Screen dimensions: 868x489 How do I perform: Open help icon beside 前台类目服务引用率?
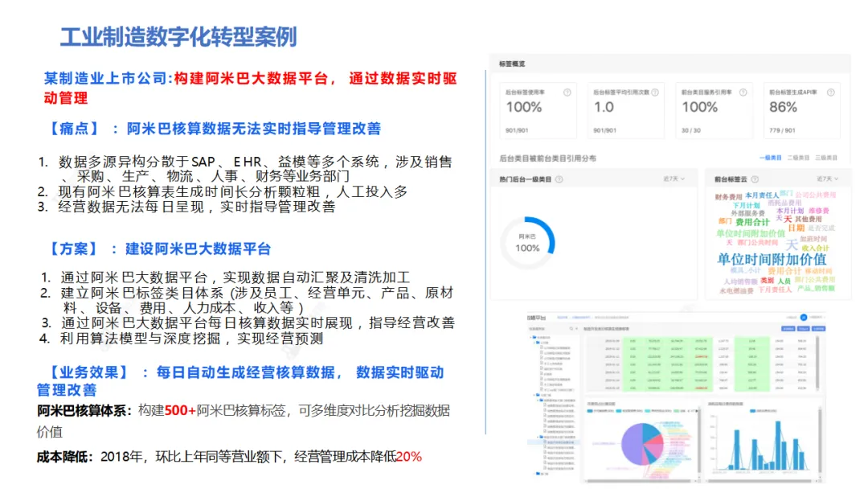[743, 92]
